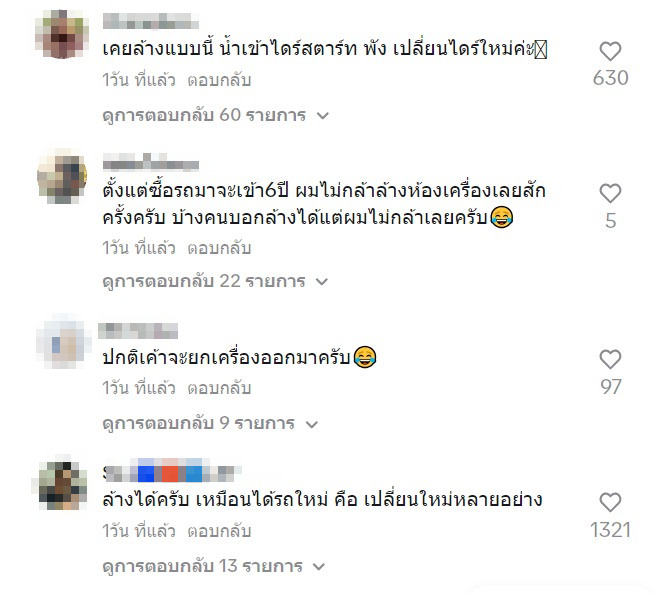660x593 pixels.
Task: Expand the 9 replies thread
Action: (210, 423)
